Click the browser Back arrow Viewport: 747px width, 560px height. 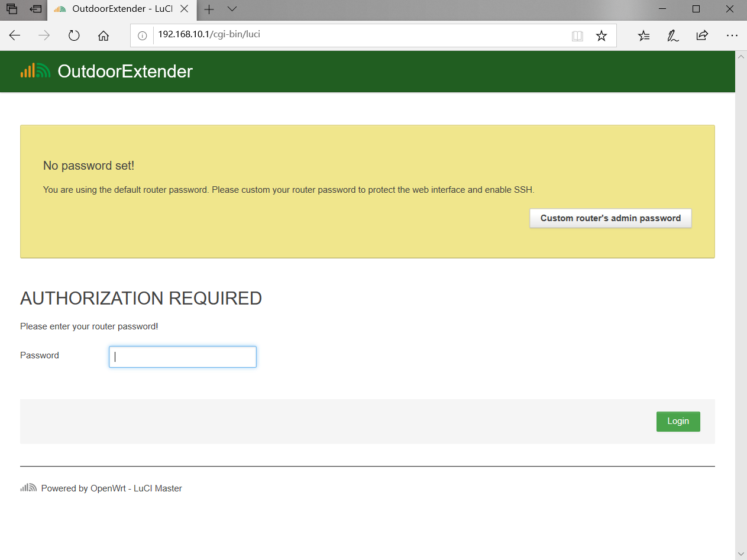tap(15, 35)
